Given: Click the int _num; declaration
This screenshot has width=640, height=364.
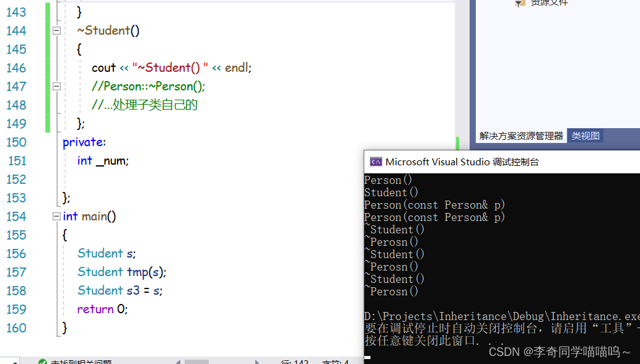Looking at the screenshot, I should tap(103, 161).
